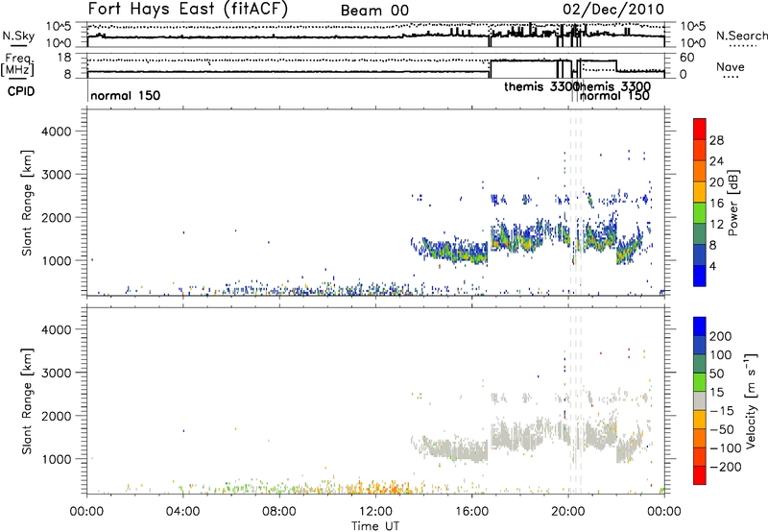Click the '4000' tick of power panel
The width and height of the screenshot is (768, 532).
57,132
